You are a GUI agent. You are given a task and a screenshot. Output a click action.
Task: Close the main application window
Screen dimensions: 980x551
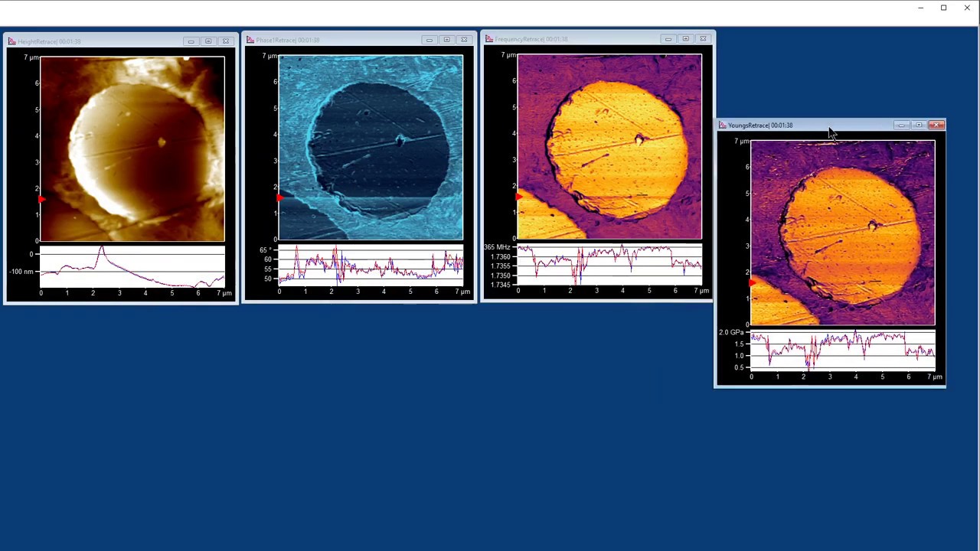click(x=967, y=8)
